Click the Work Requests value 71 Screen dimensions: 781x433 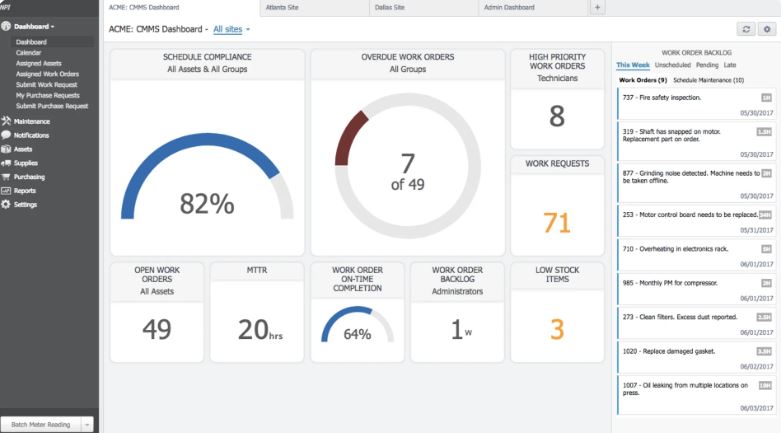pyautogui.click(x=556, y=223)
